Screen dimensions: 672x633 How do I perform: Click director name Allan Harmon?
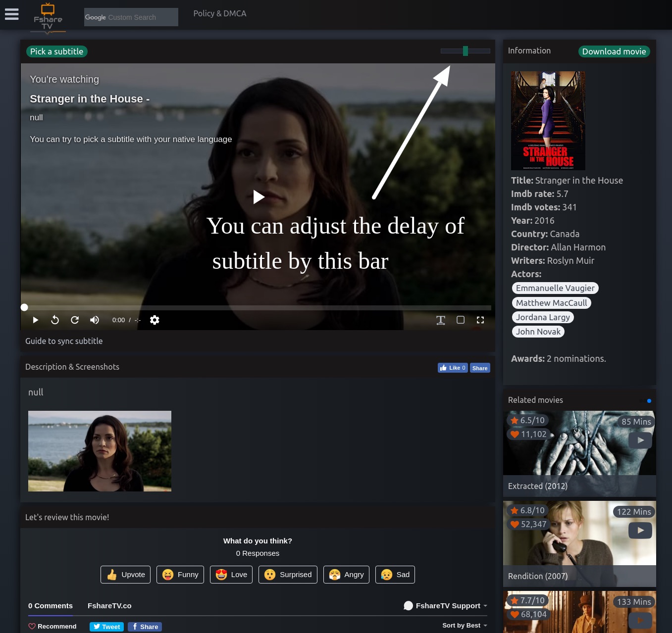578,247
